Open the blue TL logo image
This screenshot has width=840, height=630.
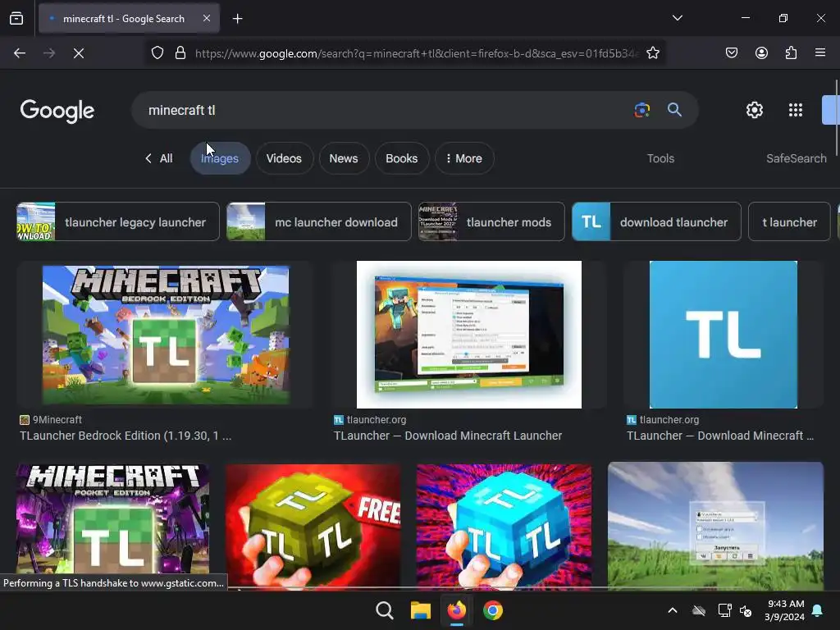point(724,335)
